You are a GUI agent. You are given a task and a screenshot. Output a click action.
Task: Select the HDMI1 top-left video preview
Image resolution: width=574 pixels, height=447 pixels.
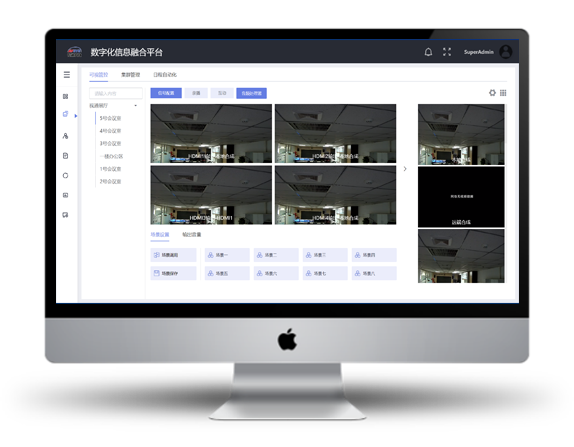(x=211, y=134)
